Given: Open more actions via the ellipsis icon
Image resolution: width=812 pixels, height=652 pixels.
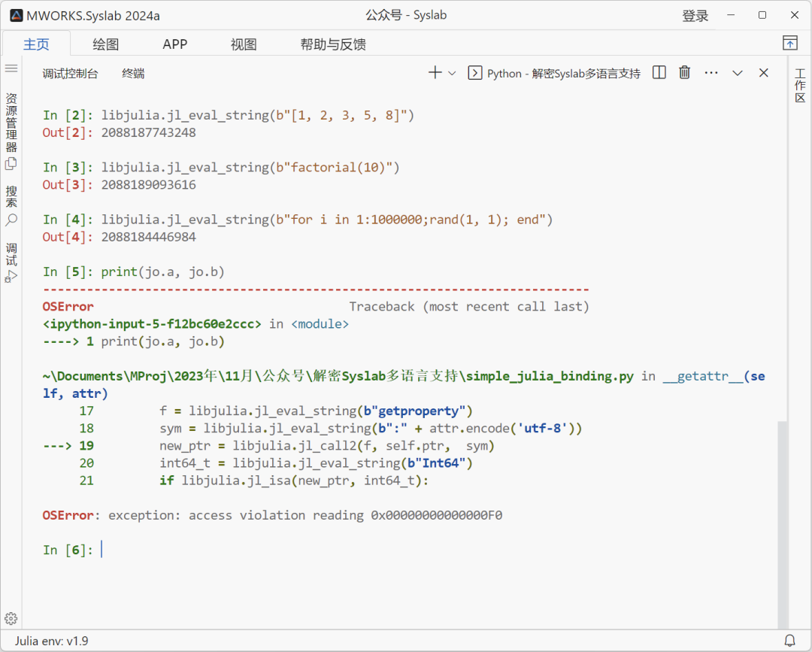Looking at the screenshot, I should (711, 72).
